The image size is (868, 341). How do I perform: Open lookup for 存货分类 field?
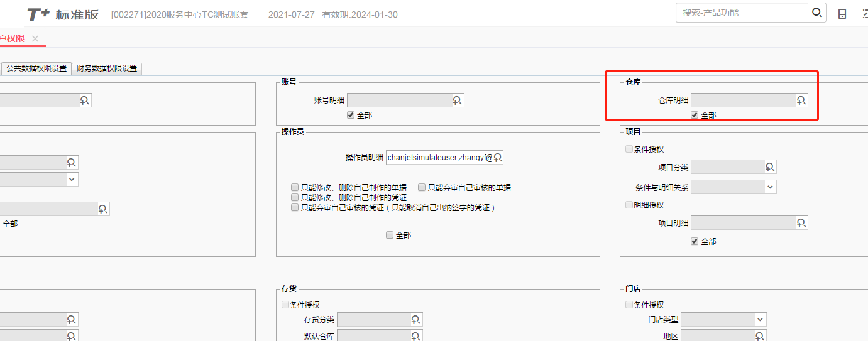pos(416,320)
